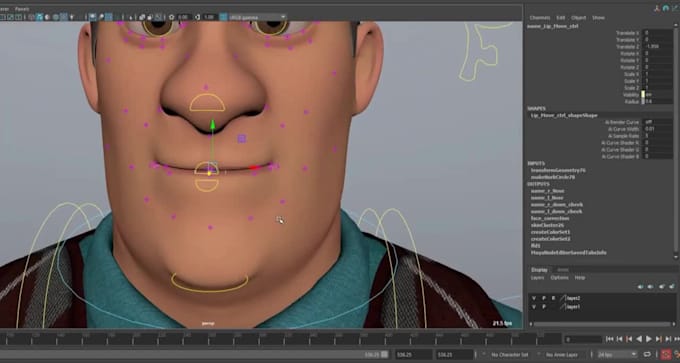Click the create empty layer icon
Image resolution: width=680 pixels, height=363 pixels.
click(x=662, y=287)
